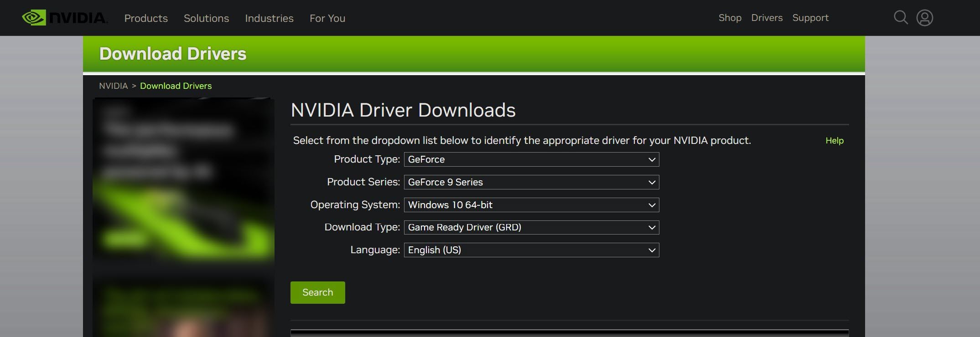This screenshot has height=337, width=980.
Task: Click the Product Series label
Action: point(363,182)
